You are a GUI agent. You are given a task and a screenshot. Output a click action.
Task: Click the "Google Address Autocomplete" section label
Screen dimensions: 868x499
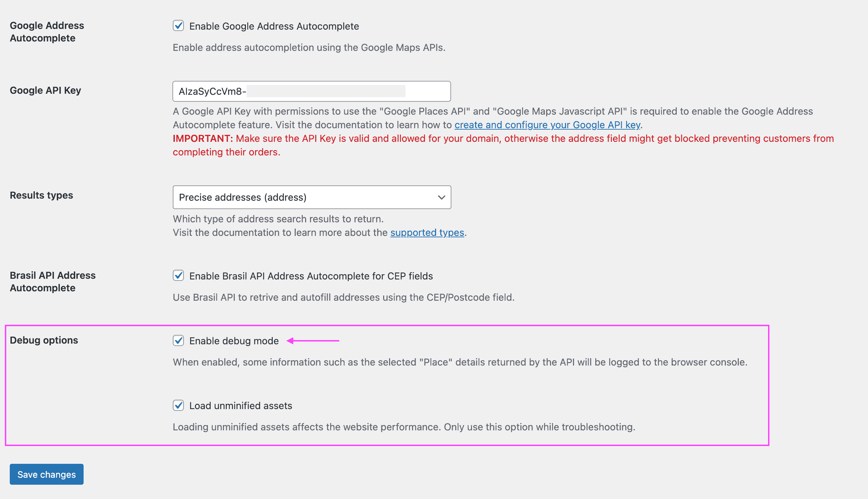click(47, 31)
